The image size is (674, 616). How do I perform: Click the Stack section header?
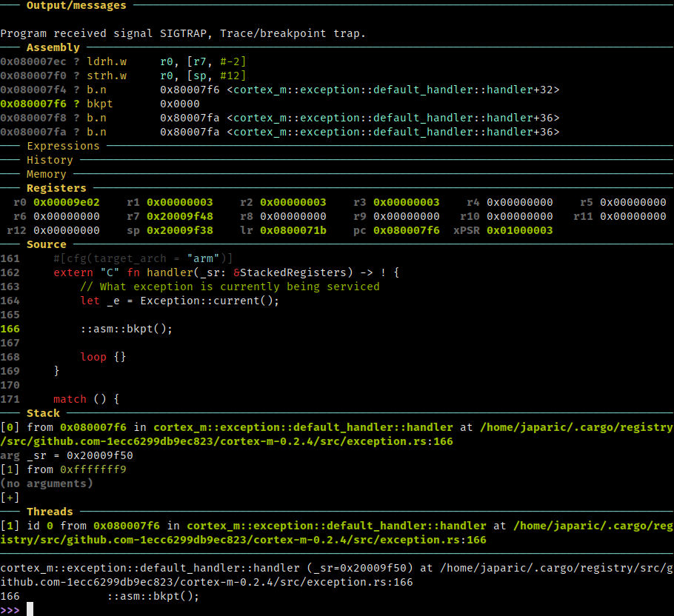tap(43, 413)
